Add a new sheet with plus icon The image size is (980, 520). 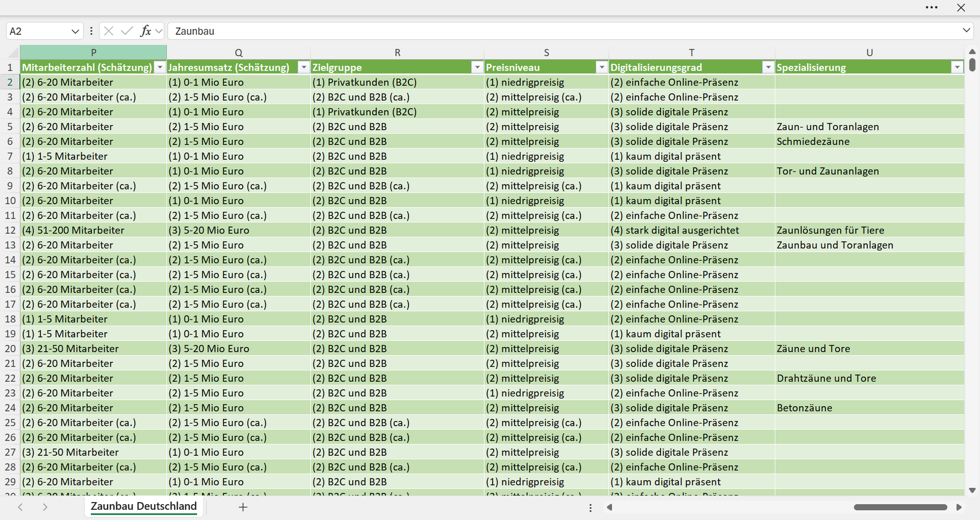point(243,507)
